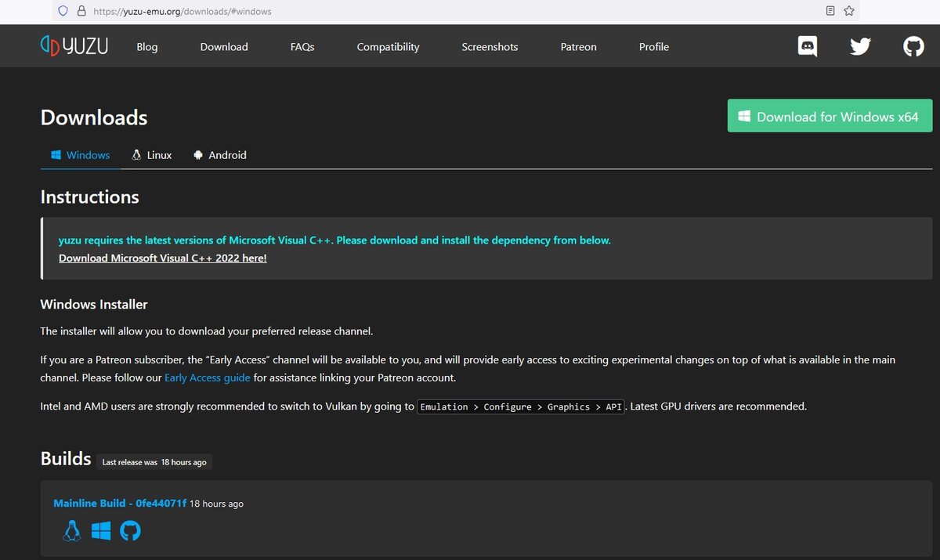The height and width of the screenshot is (560, 940).
Task: Click the Emulation > Configure > Graphics > API code text
Action: click(x=521, y=407)
